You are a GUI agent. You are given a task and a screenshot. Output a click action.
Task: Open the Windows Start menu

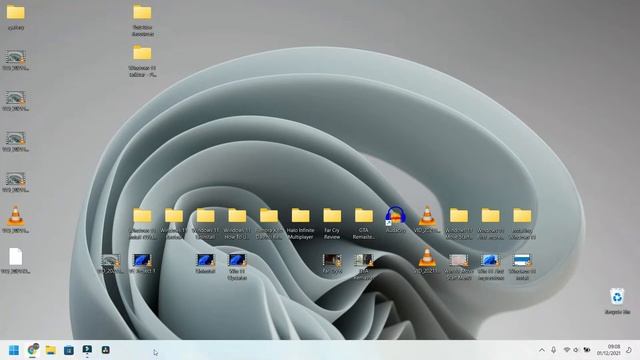[x=14, y=350]
